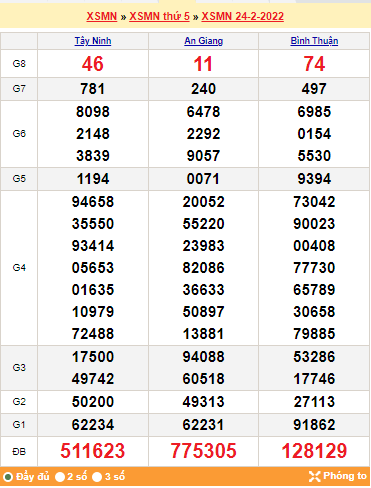Click Bình Thuận G8 result 74
Screen dimensions: 371x488
314,64
